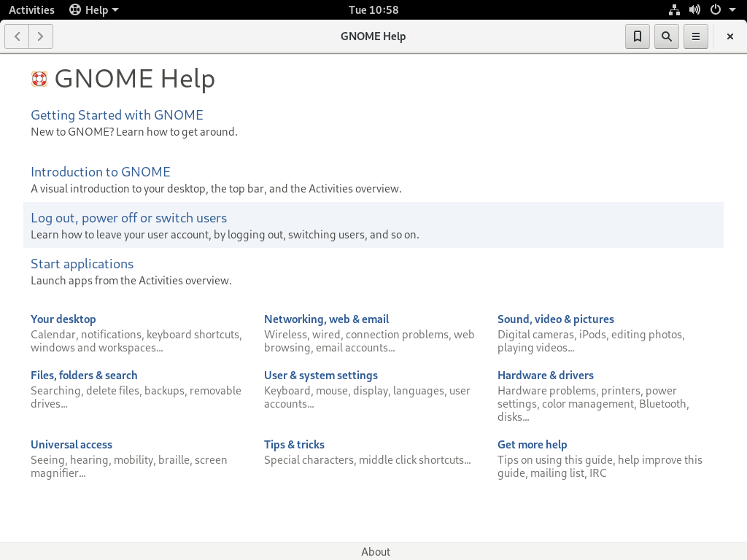Viewport: 747px width, 560px height.
Task: Open the network status icon in top bar
Action: coord(674,9)
